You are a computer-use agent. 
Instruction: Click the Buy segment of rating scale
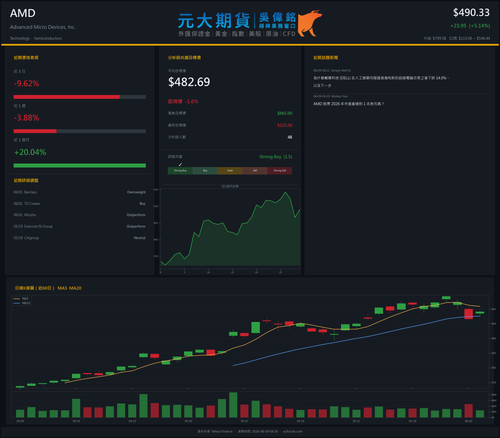205,171
